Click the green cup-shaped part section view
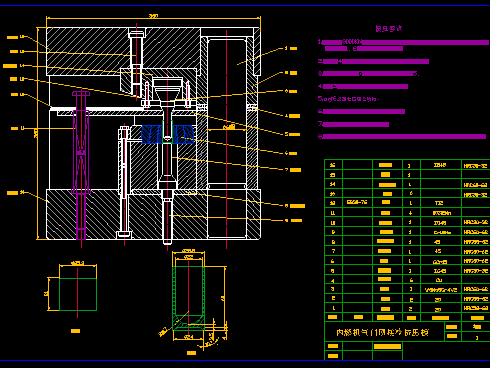The image size is (491, 369). click(188, 298)
